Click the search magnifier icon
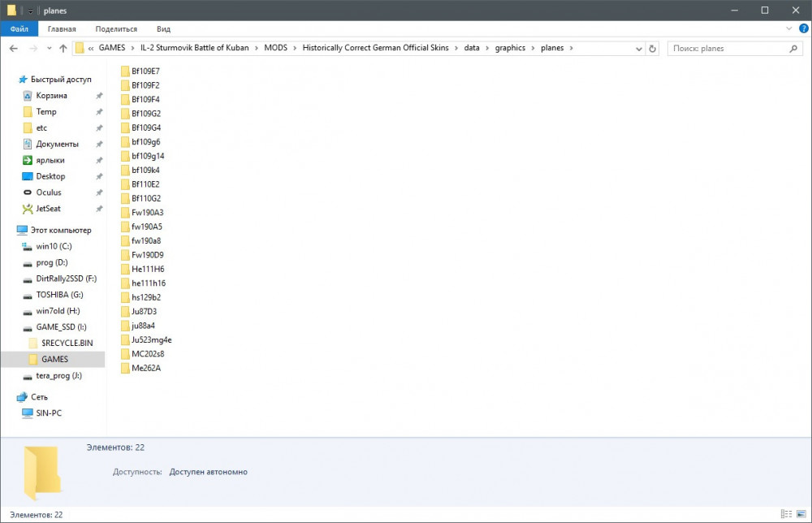812x523 pixels. (793, 49)
